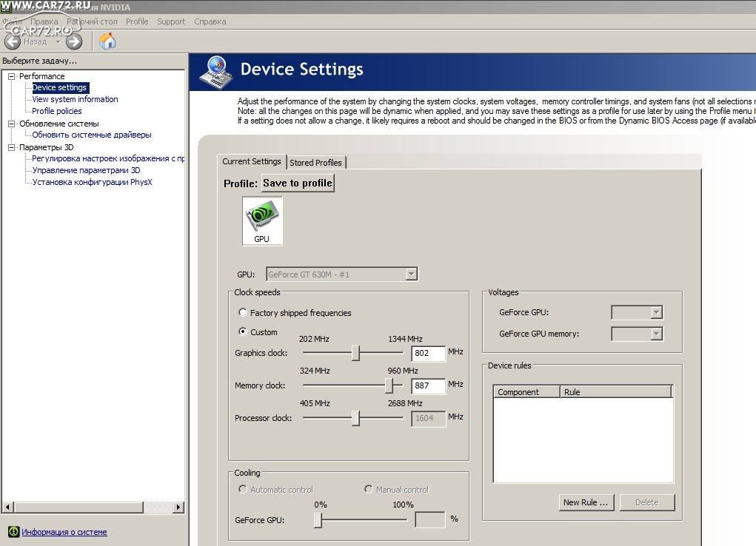756x546 pixels.
Task: Click the GeForce GPU fan slider thumb
Action: 318,520
